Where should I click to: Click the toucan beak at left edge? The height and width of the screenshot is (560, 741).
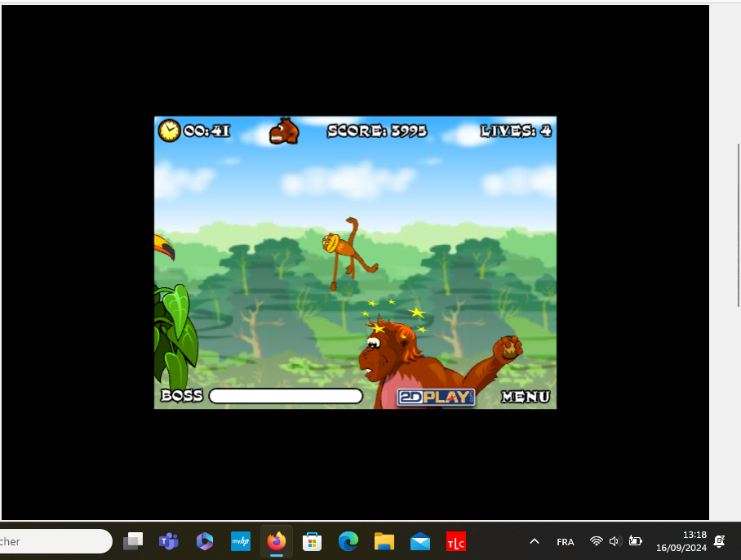(163, 247)
